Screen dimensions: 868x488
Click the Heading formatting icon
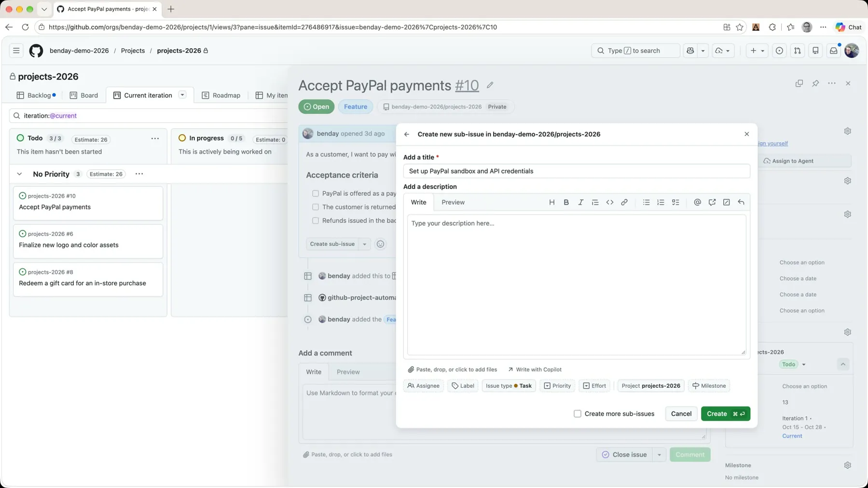551,202
